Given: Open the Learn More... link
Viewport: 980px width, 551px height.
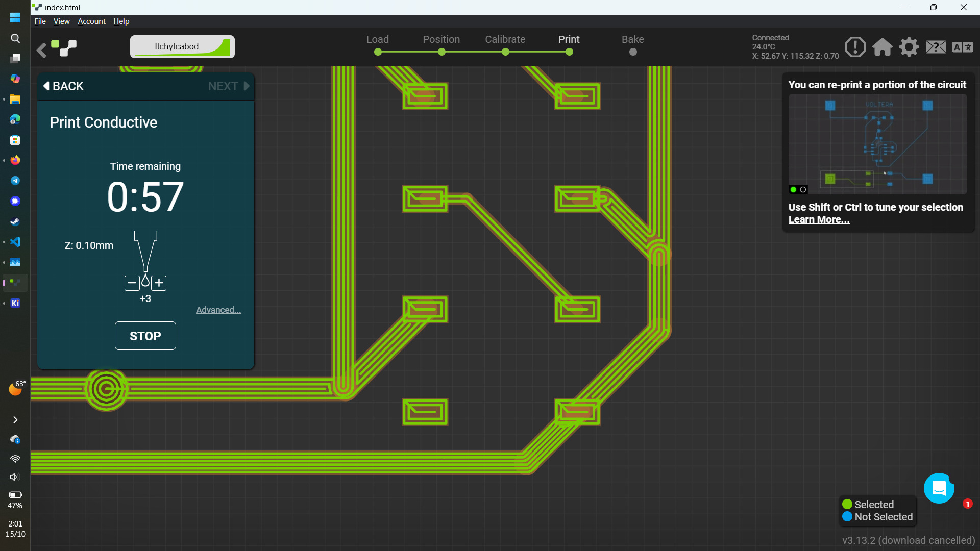Looking at the screenshot, I should point(819,219).
